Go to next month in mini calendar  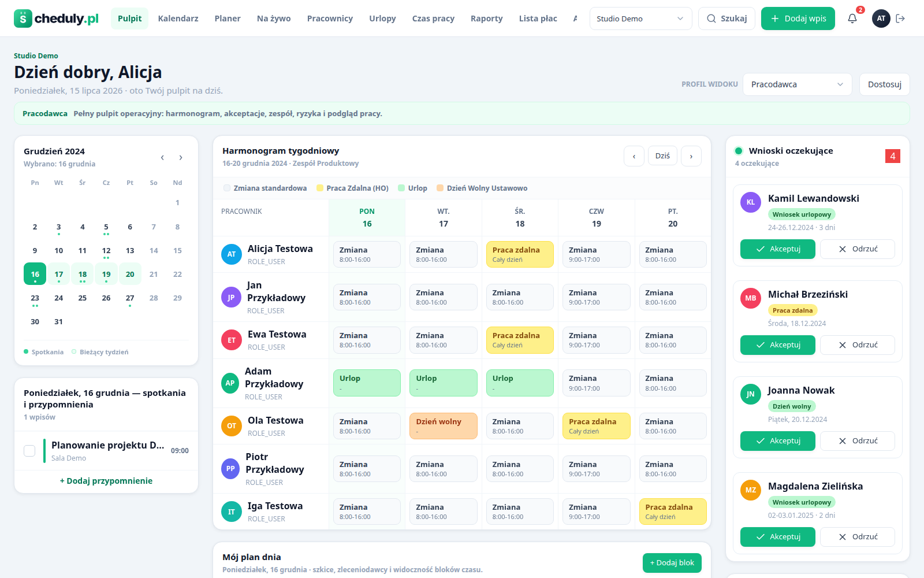[x=181, y=157]
